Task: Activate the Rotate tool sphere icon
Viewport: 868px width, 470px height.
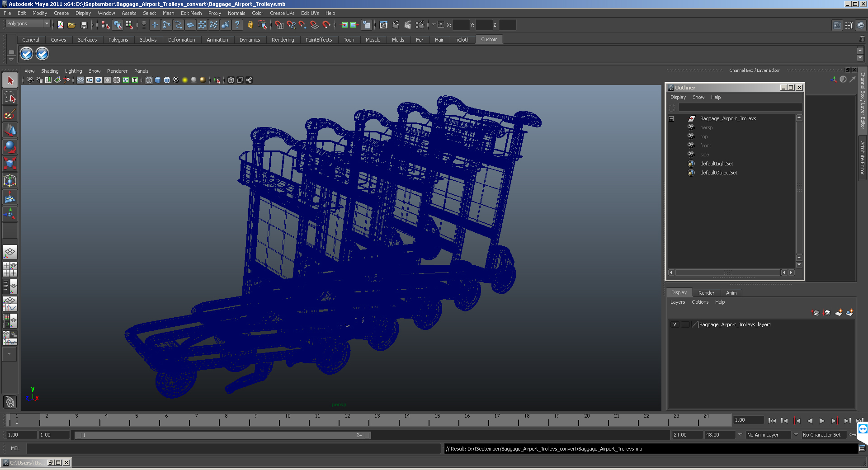Action: click(10, 147)
